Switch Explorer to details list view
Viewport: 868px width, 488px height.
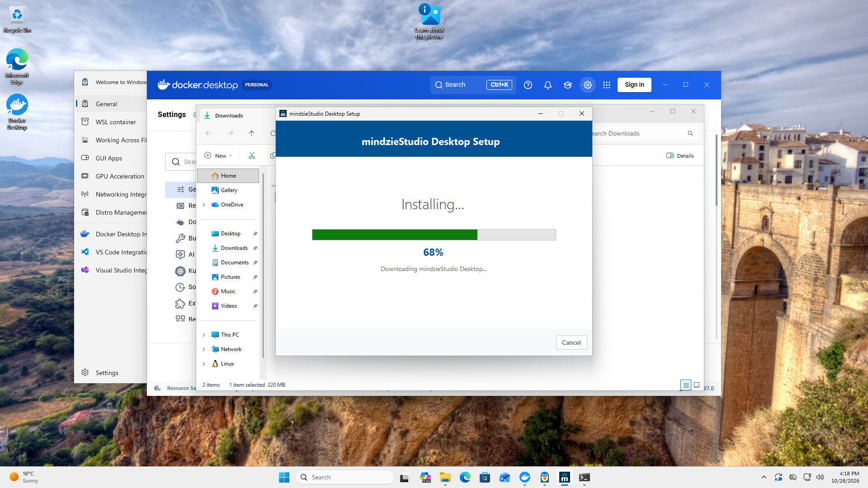[x=686, y=385]
